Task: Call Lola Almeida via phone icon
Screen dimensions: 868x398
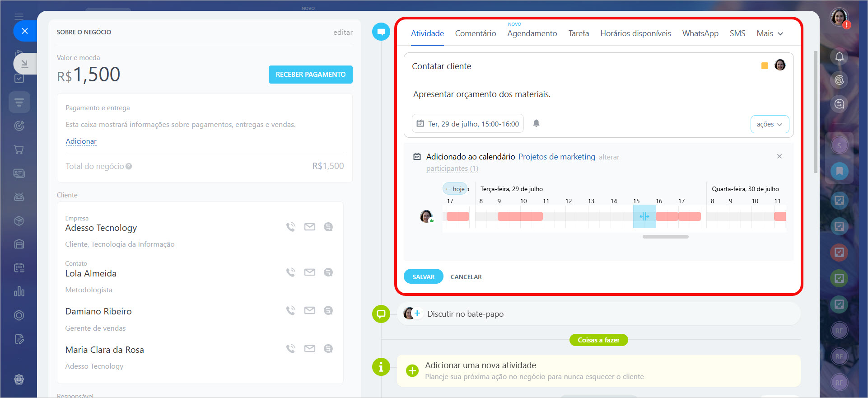Action: pos(291,272)
